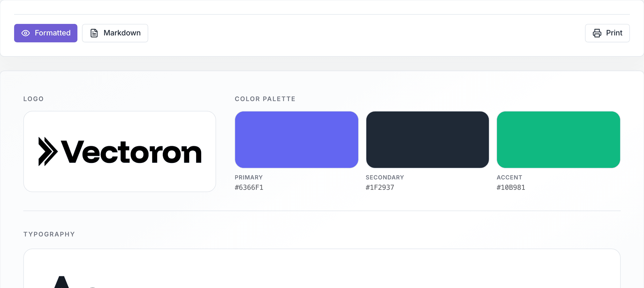Click the TYPOGRAPHY section header
644x288 pixels.
(49, 234)
